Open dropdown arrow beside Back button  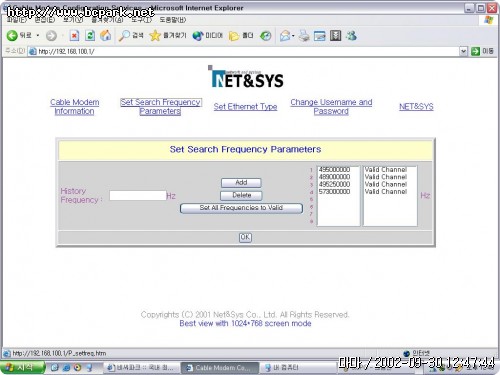coord(38,35)
